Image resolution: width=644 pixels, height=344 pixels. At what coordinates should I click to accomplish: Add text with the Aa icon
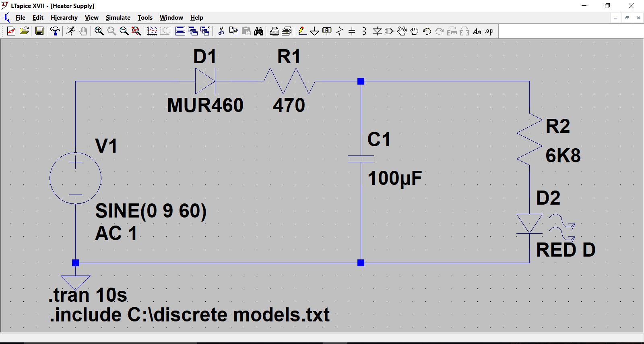point(477,31)
